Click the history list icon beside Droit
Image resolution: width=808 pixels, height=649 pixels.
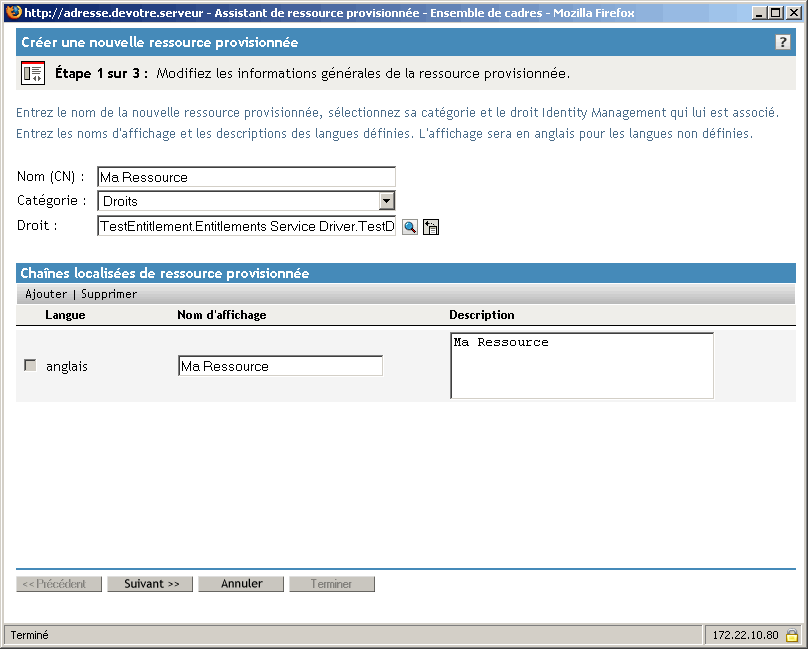click(x=431, y=227)
